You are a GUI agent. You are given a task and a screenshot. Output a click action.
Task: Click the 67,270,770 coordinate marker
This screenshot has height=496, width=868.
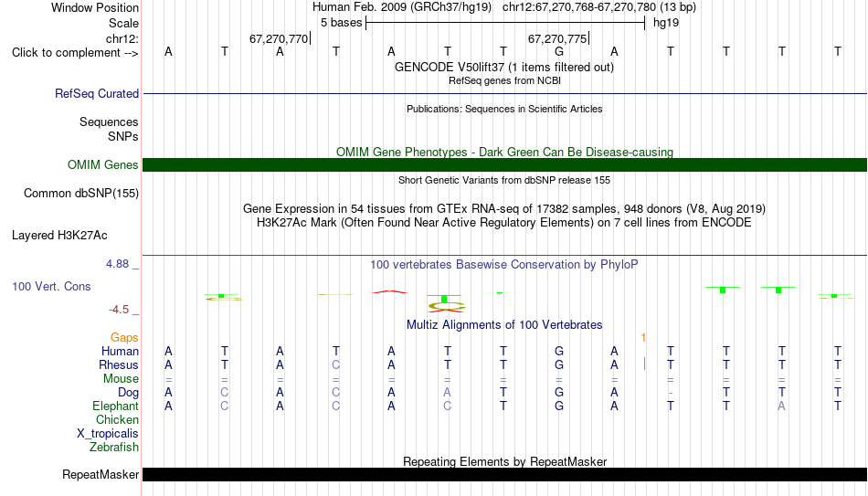click(279, 38)
